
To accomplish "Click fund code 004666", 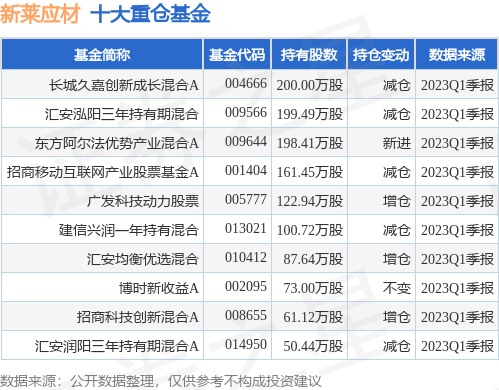I will (246, 83).
